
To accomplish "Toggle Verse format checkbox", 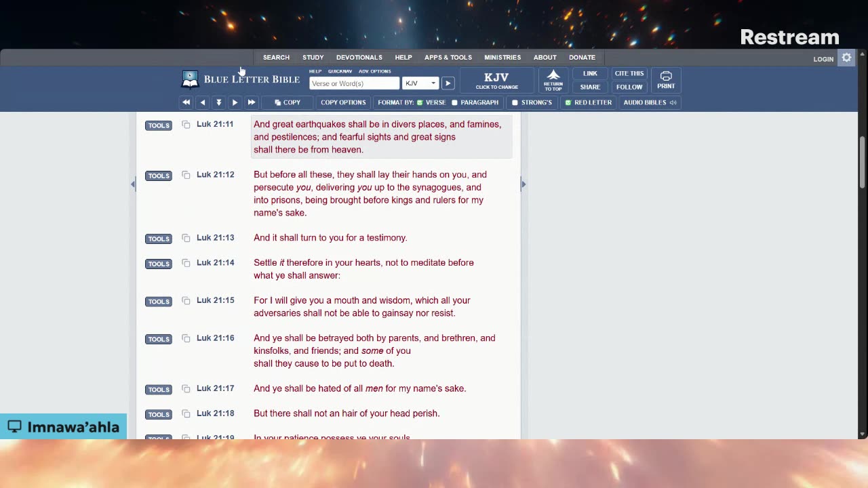I will pyautogui.click(x=420, y=102).
